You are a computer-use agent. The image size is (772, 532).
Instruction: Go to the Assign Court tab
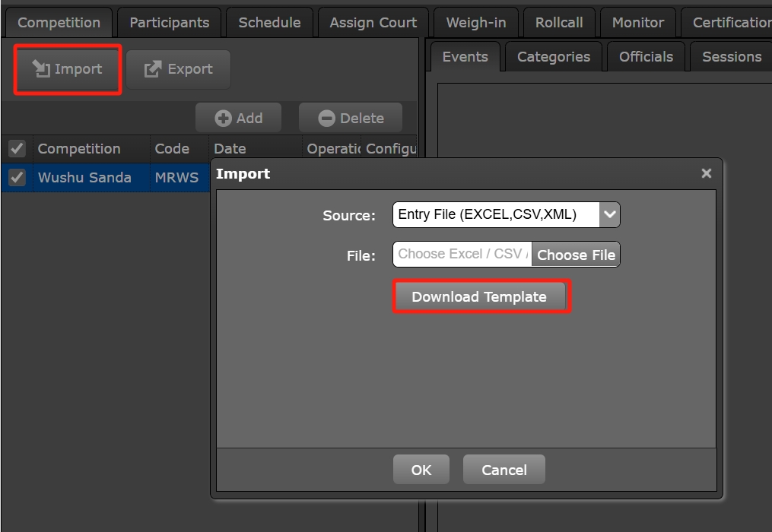coord(373,22)
